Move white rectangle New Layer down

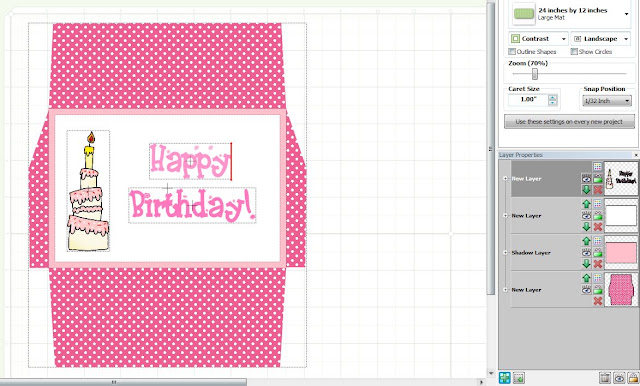587,227
